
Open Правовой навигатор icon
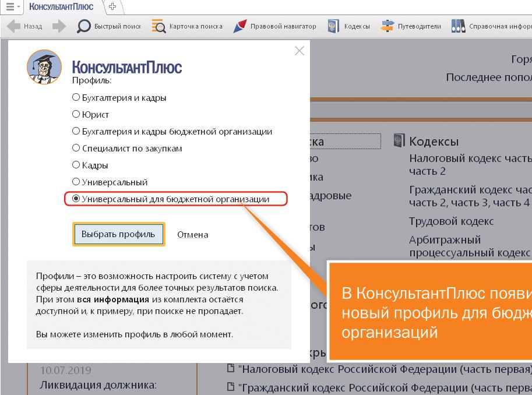coord(240,26)
